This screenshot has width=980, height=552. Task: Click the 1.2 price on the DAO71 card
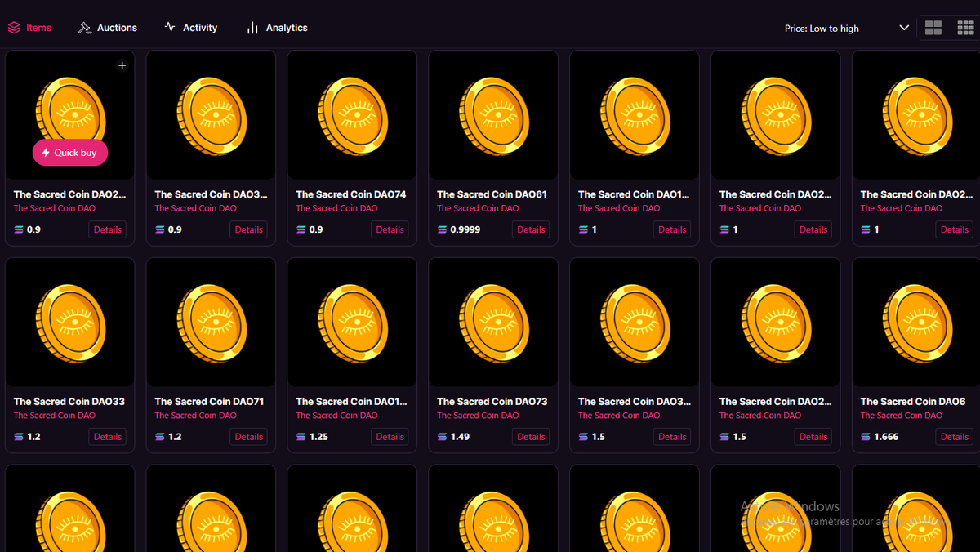[175, 437]
